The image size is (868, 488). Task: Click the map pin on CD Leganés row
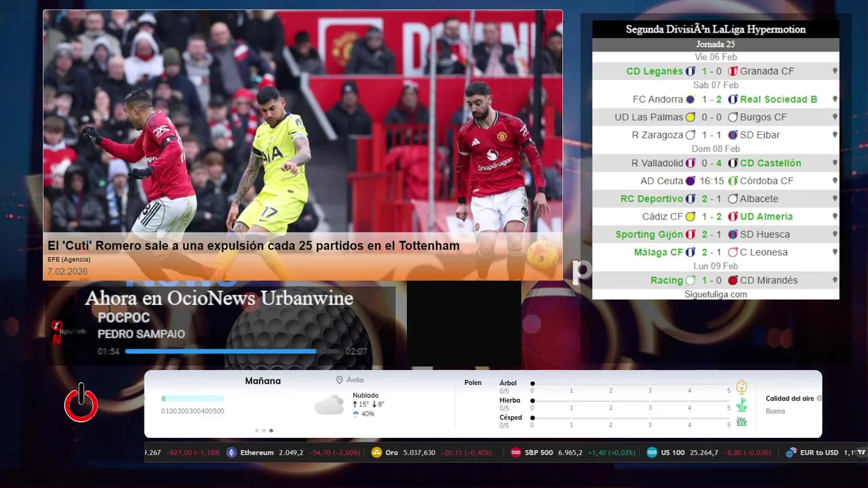[x=835, y=70]
